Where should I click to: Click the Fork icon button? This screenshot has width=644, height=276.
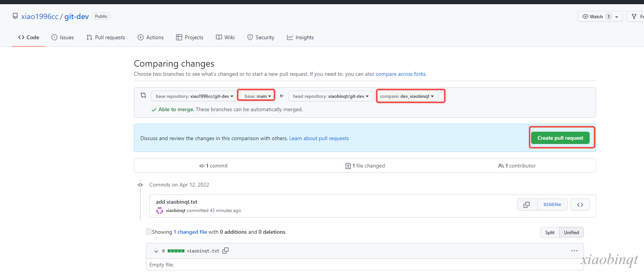pyautogui.click(x=634, y=16)
